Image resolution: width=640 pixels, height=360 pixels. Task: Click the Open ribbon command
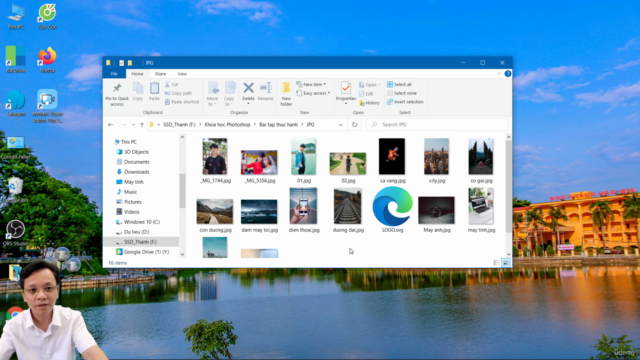(x=369, y=85)
